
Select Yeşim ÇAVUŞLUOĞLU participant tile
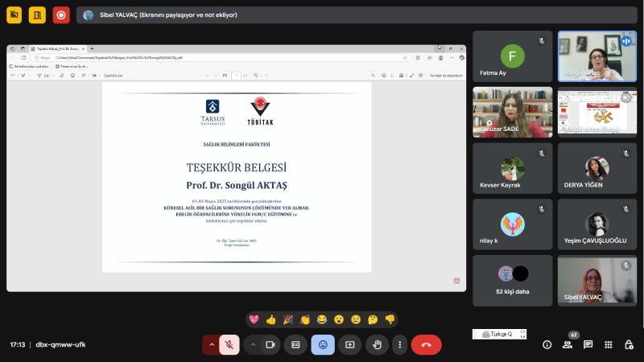point(597,224)
